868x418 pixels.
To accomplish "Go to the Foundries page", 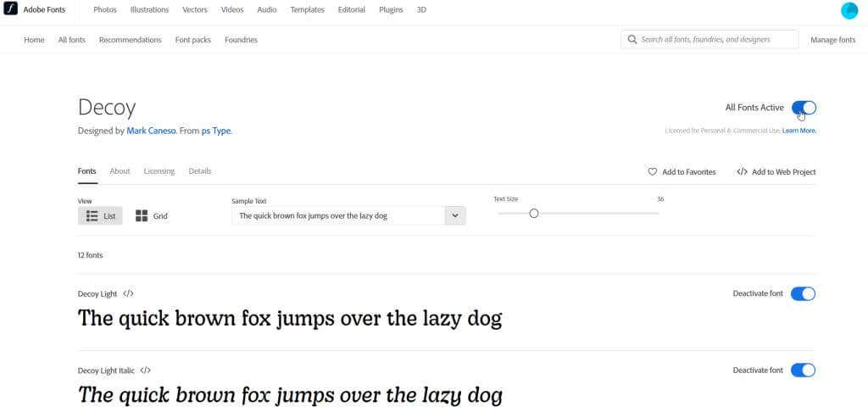I will click(x=241, y=40).
